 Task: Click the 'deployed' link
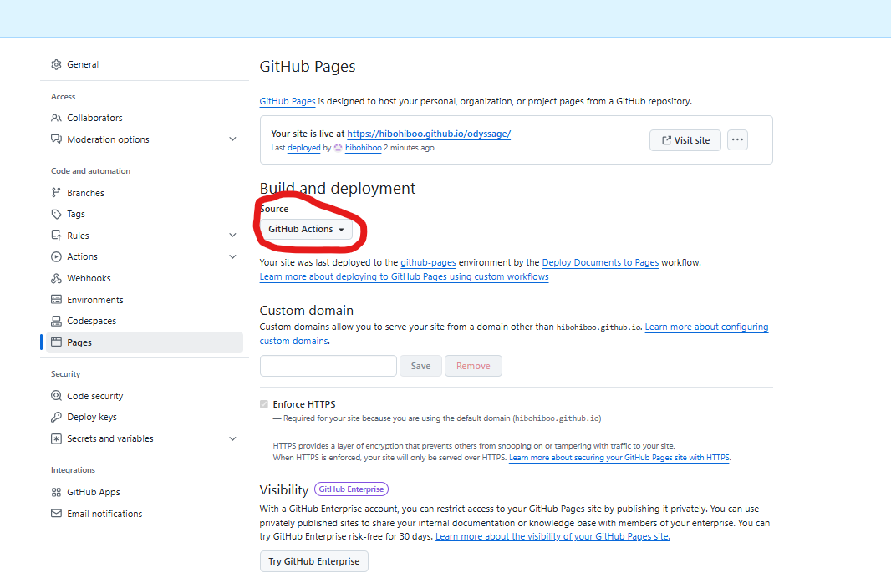pos(304,148)
